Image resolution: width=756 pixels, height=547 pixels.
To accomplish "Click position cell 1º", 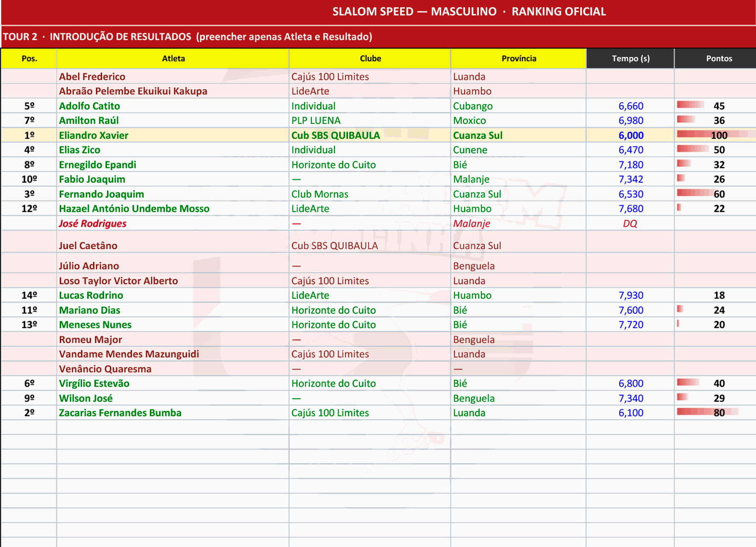I will [x=29, y=135].
